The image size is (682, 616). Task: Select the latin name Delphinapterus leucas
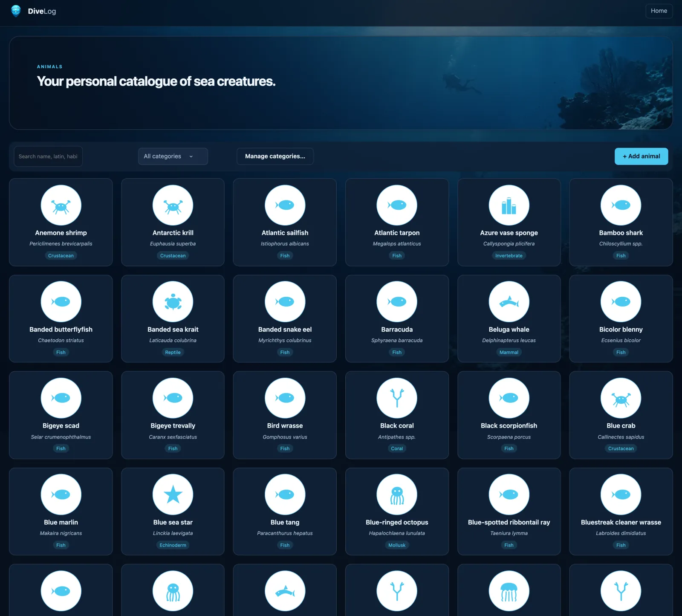[x=509, y=341]
